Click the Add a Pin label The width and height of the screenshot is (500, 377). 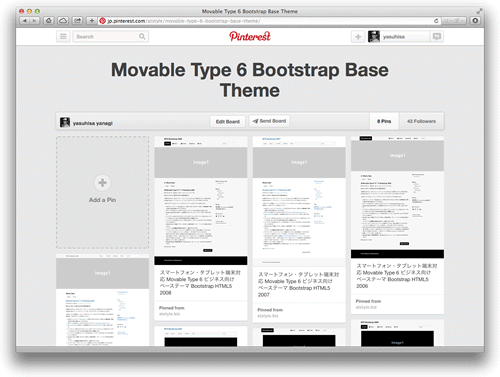[102, 200]
